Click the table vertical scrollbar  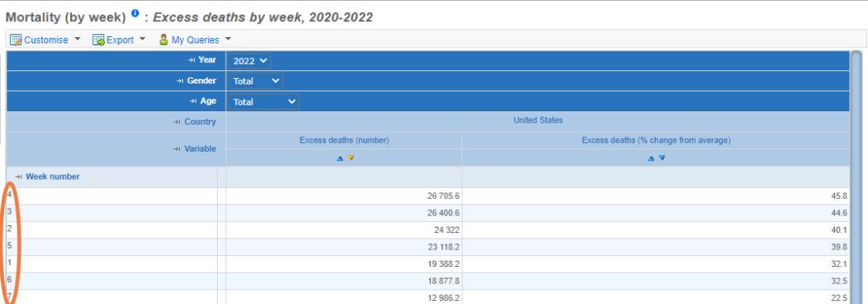click(856, 177)
